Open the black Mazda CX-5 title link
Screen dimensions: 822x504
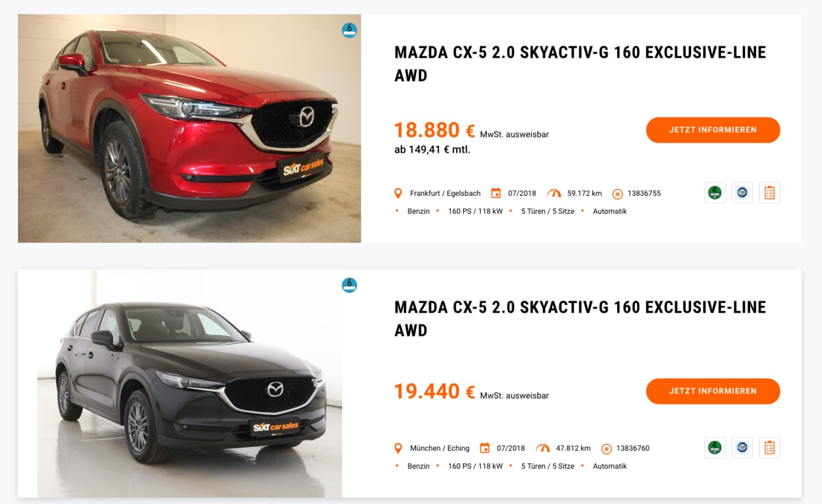coord(580,319)
